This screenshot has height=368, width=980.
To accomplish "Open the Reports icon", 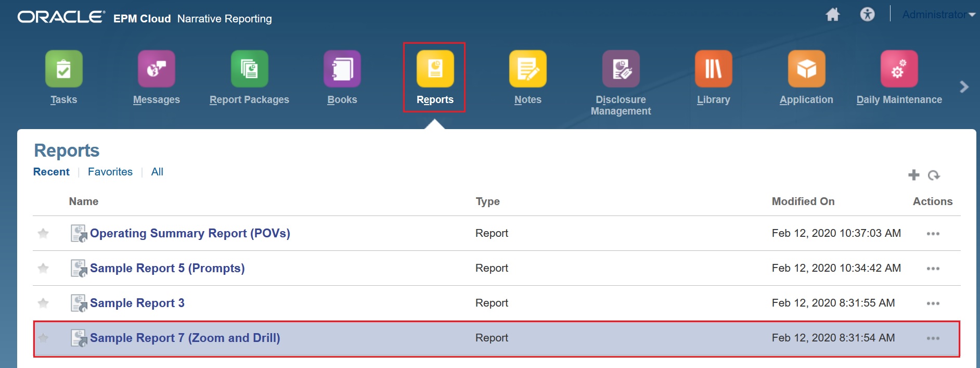I will click(435, 69).
